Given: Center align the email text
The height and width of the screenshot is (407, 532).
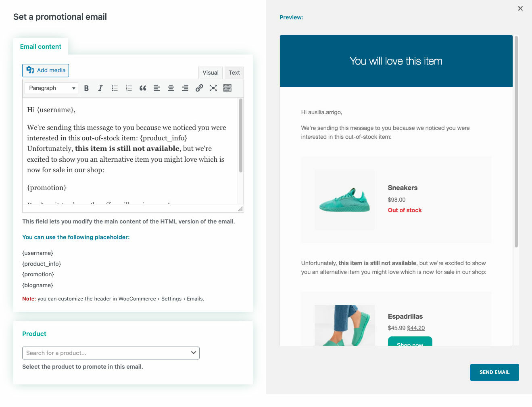Looking at the screenshot, I should pos(171,88).
